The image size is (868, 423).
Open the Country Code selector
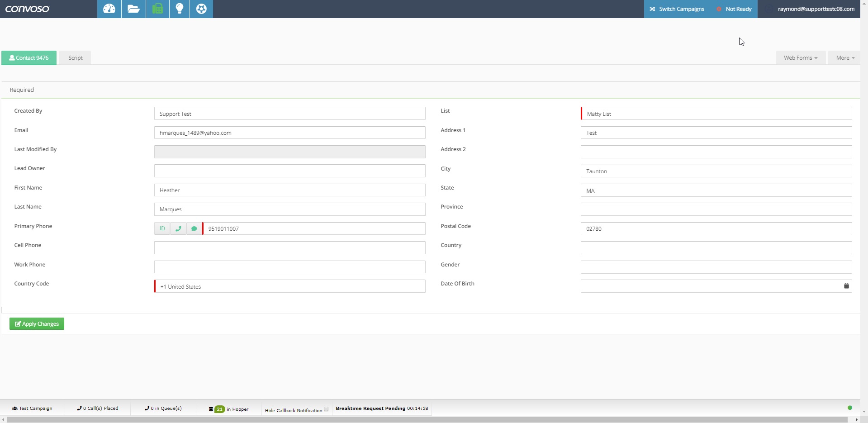289,286
